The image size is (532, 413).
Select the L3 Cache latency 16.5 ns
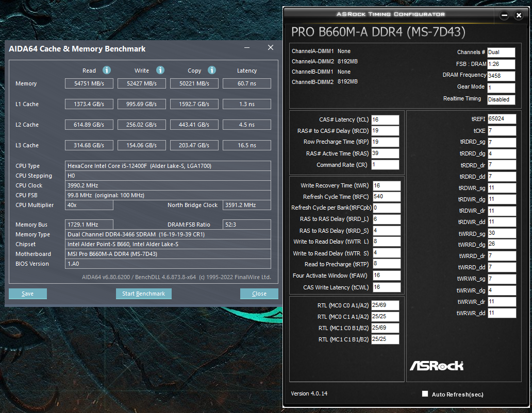point(247,145)
